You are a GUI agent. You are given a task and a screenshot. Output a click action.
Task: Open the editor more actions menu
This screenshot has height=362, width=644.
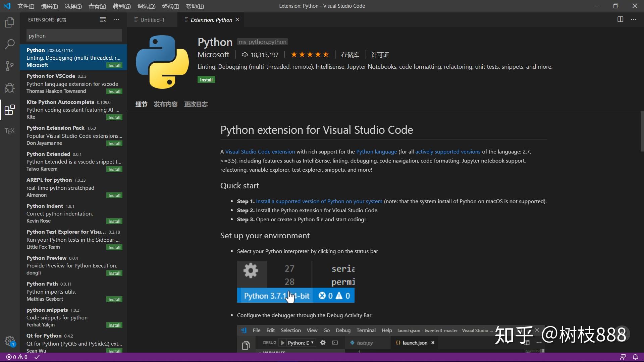[634, 19]
